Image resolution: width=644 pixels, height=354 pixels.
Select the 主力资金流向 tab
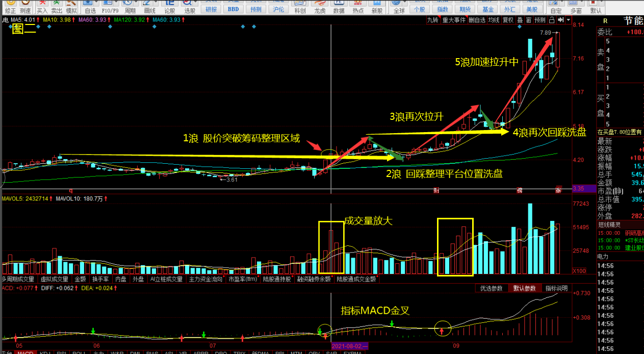(x=206, y=279)
